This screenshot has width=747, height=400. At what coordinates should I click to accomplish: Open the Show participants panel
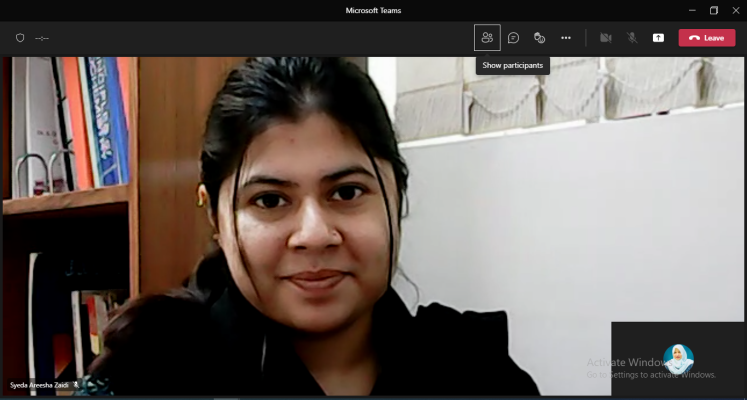(487, 38)
